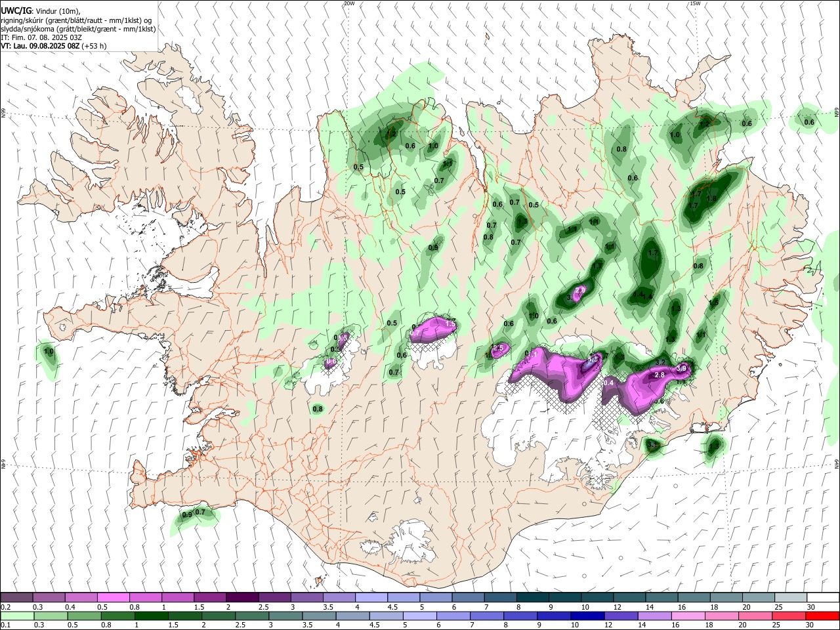The height and width of the screenshot is (630, 840).
Task: Select the 'Vindur (10m)' header text
Action: click(58, 10)
